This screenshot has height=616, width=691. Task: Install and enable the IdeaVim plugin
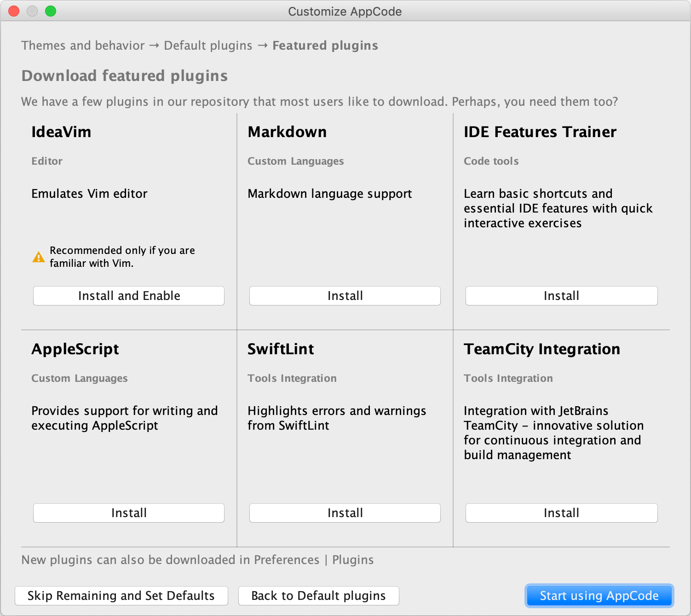pyautogui.click(x=129, y=296)
